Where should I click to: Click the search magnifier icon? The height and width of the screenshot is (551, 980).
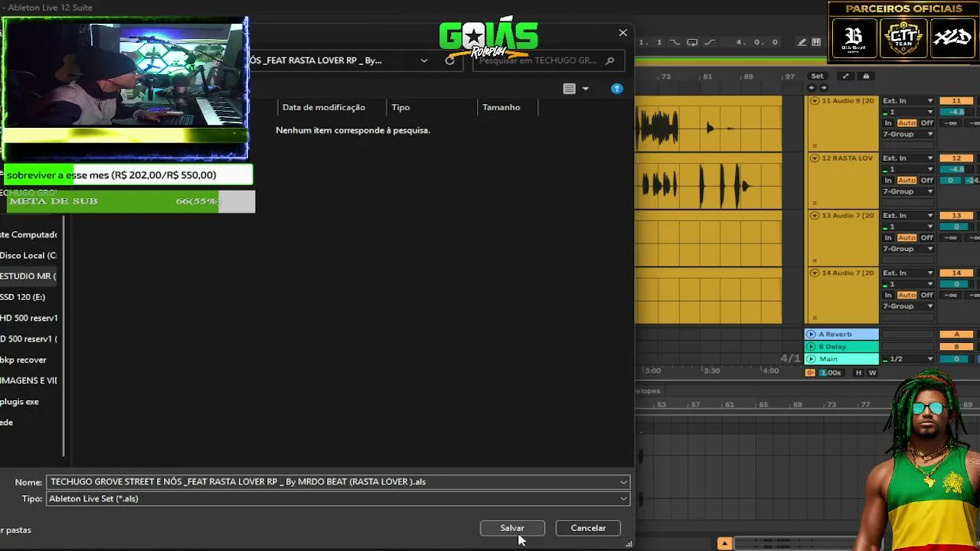click(610, 60)
